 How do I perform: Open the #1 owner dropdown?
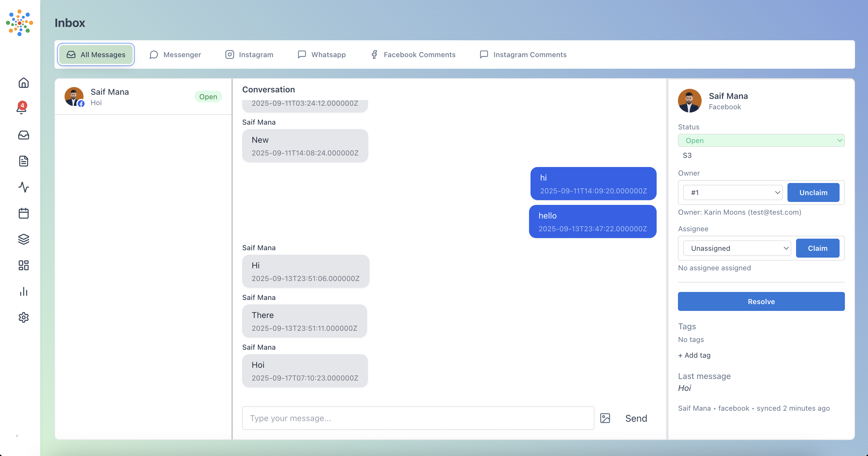pyautogui.click(x=732, y=193)
